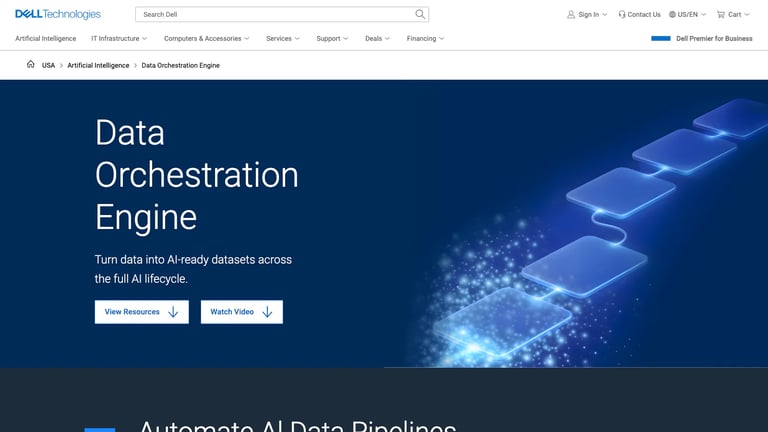This screenshot has width=768, height=432.
Task: Click USA breadcrumb link
Action: coord(48,65)
